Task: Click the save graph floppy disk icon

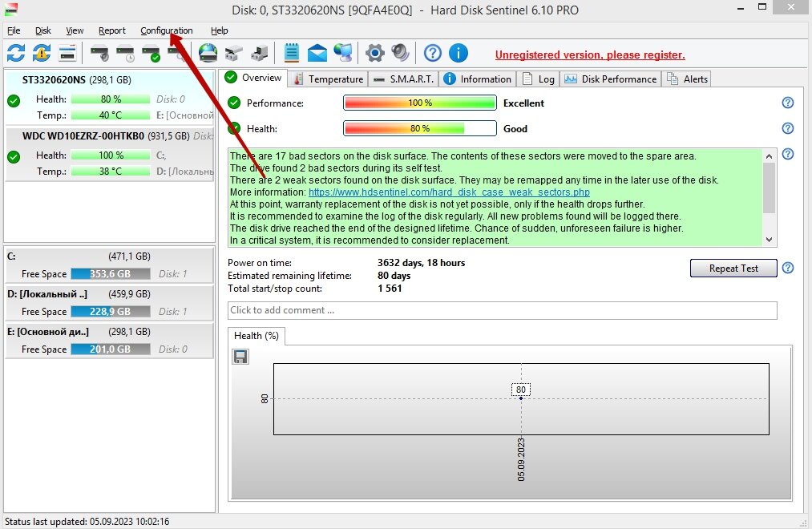Action: point(240,357)
